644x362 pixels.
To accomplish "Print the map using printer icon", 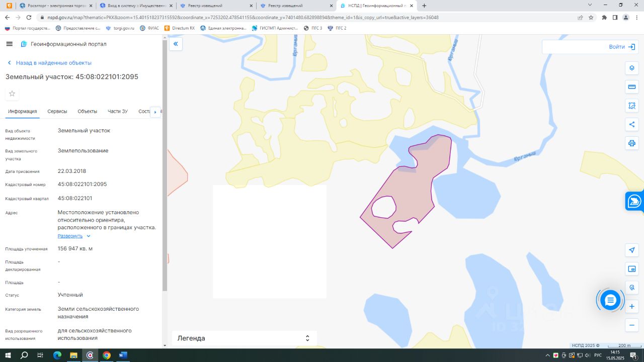I will 632,143.
